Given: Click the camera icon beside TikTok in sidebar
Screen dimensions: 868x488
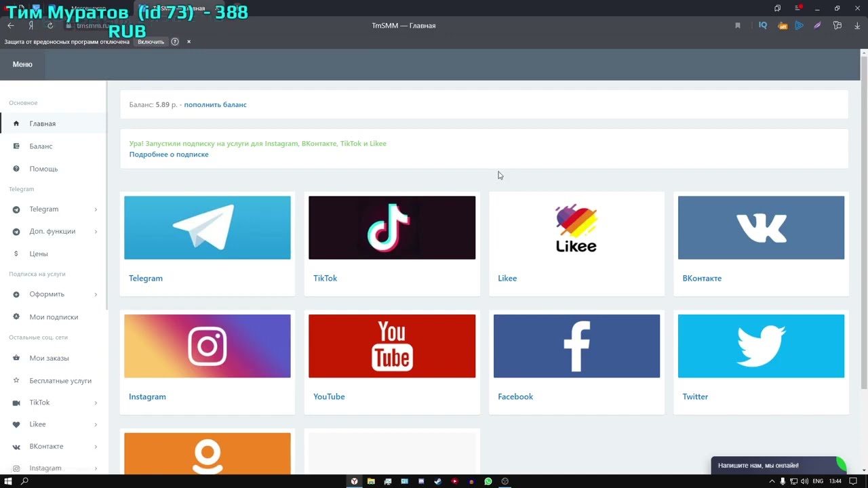Looking at the screenshot, I should pos(16,403).
